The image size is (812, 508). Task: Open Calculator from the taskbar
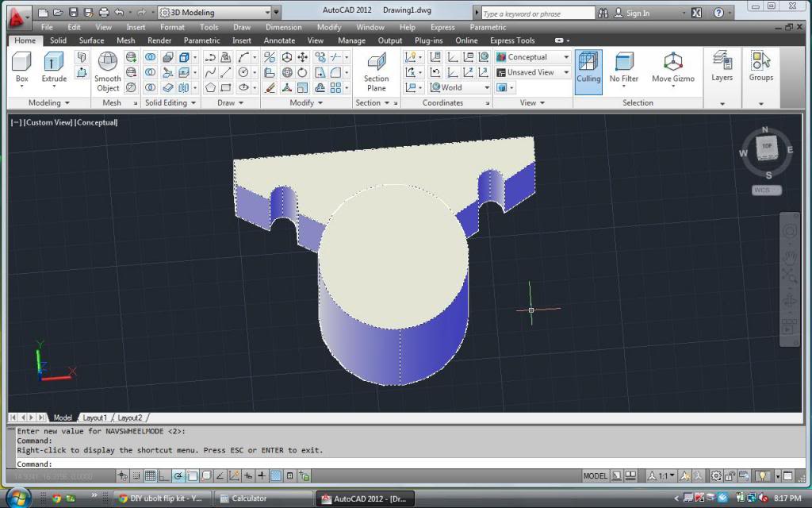point(262,498)
